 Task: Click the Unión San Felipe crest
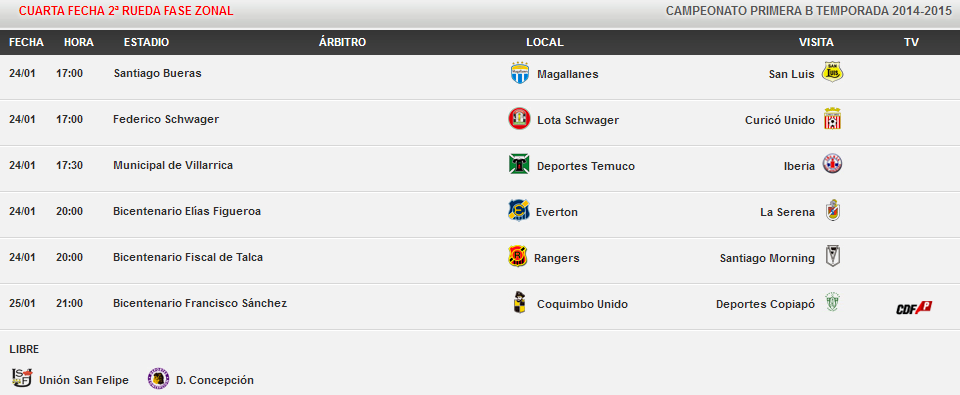22,378
